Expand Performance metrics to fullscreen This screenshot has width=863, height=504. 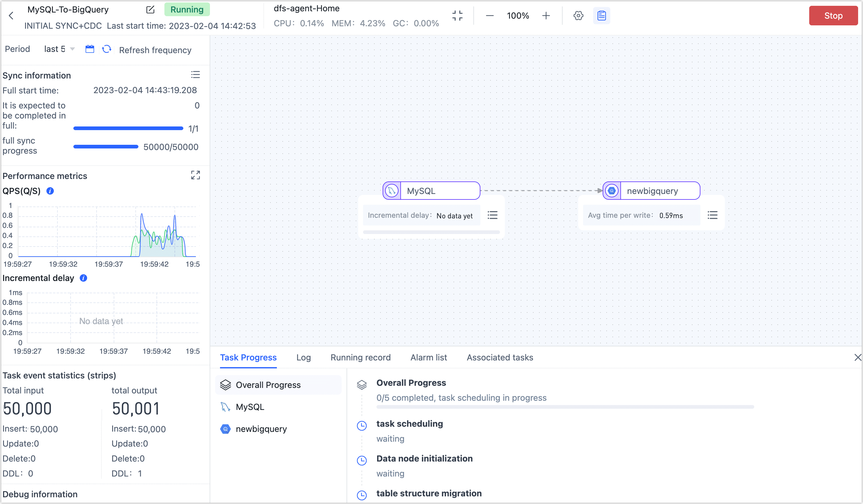coord(195,175)
